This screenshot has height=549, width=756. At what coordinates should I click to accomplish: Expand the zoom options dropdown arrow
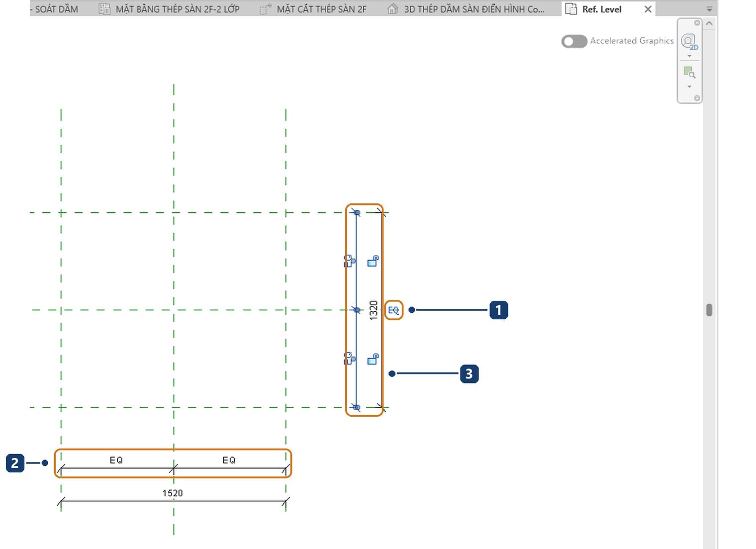[x=689, y=87]
